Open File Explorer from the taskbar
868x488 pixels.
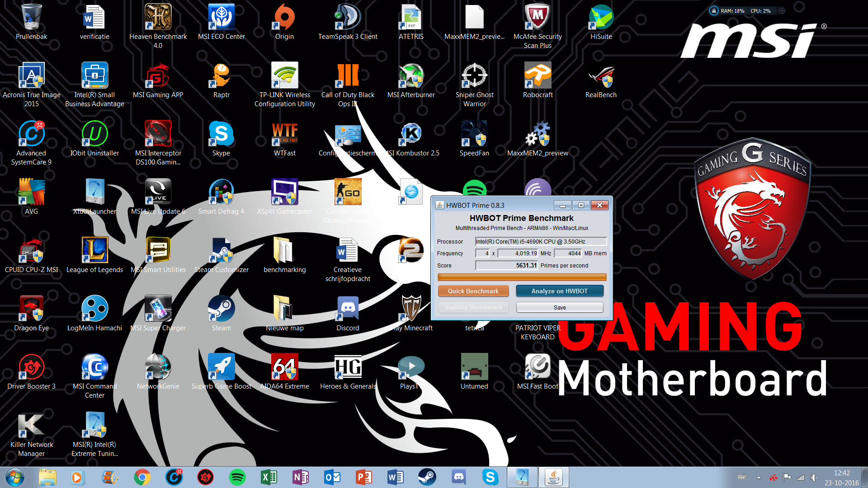(47, 477)
